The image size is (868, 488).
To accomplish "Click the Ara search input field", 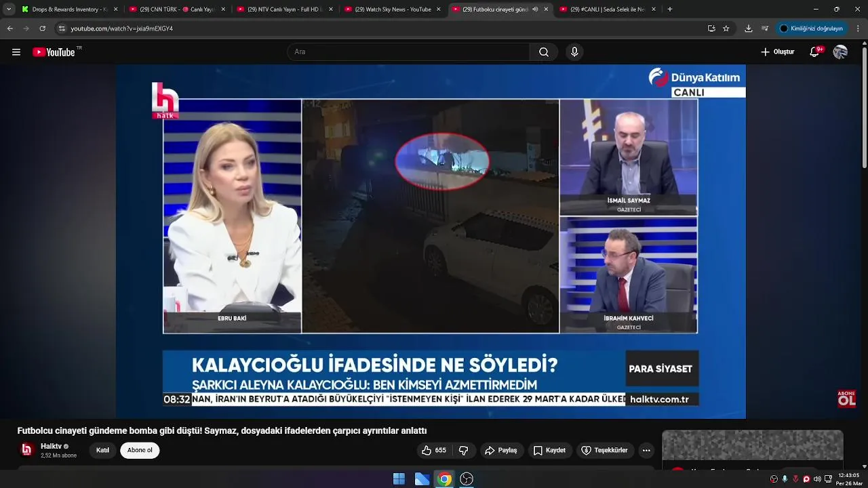I will point(408,52).
